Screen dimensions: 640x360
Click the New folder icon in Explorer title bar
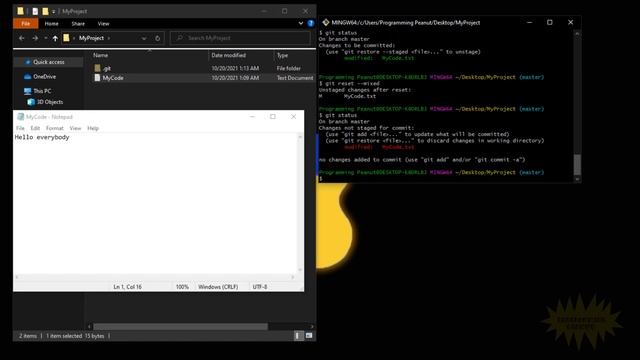pos(45,11)
